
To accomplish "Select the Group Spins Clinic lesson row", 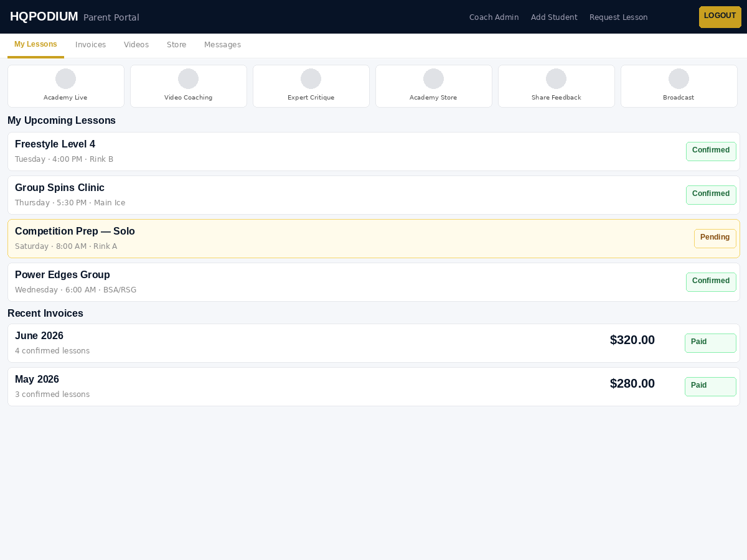I will coord(374,195).
